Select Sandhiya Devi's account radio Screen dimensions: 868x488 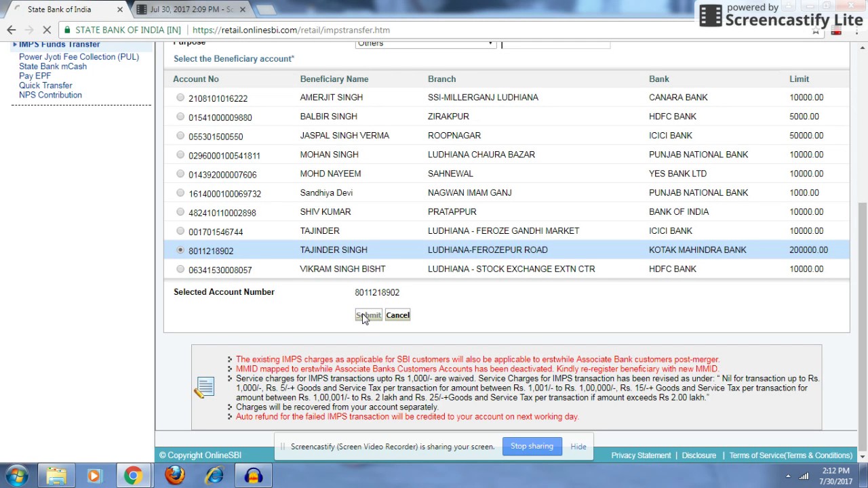point(180,192)
